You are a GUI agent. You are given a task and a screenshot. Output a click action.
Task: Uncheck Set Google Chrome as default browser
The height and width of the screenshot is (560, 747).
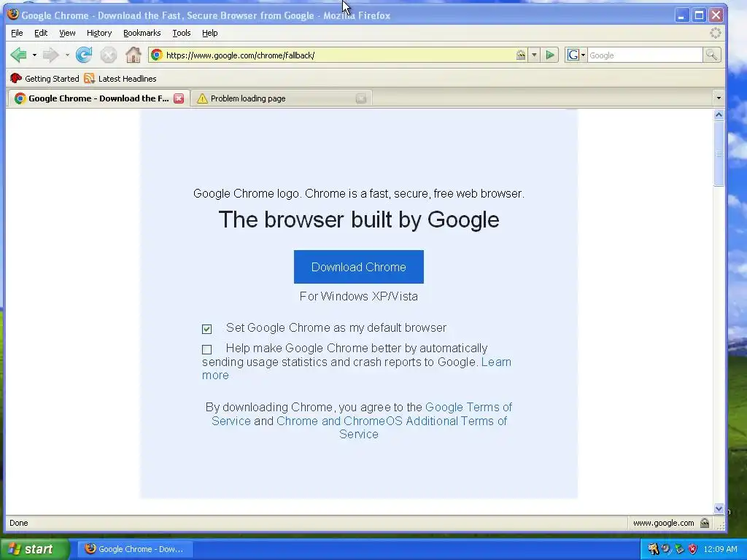[206, 329]
